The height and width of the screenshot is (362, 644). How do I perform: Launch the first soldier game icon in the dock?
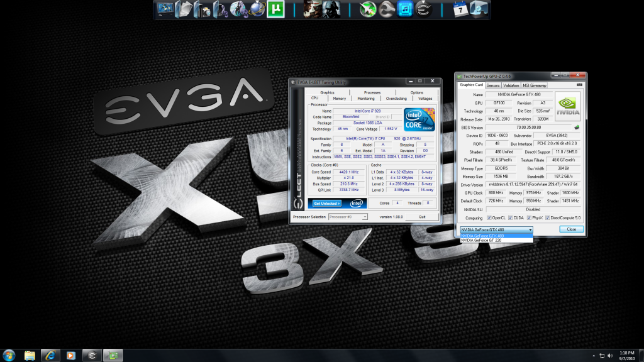(x=312, y=9)
